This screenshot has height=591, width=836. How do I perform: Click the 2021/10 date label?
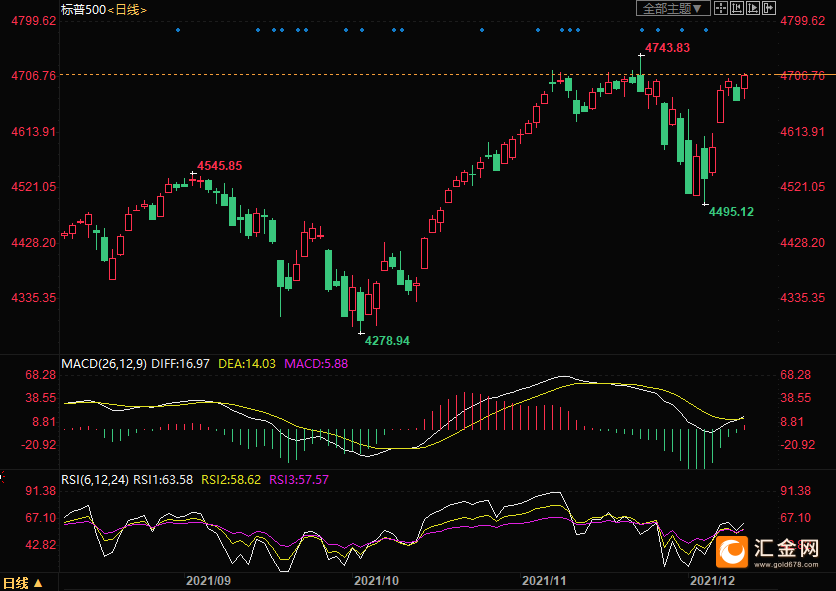376,581
